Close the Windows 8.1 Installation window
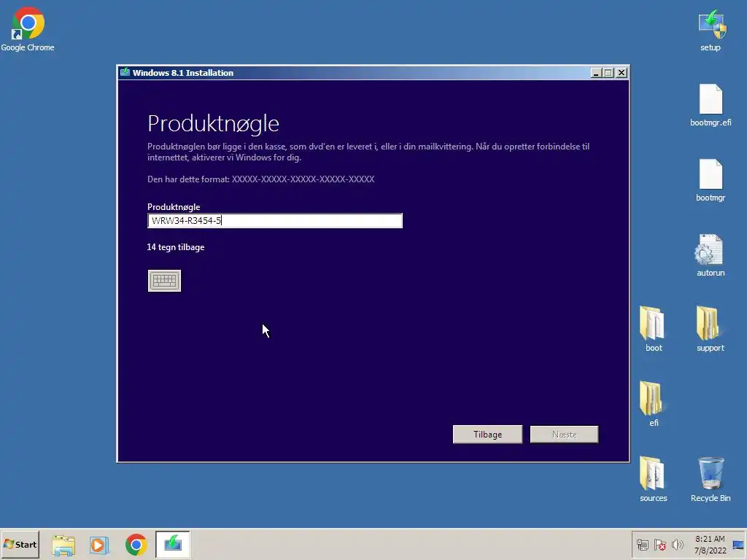Screen dimensions: 747x560 tap(622, 73)
